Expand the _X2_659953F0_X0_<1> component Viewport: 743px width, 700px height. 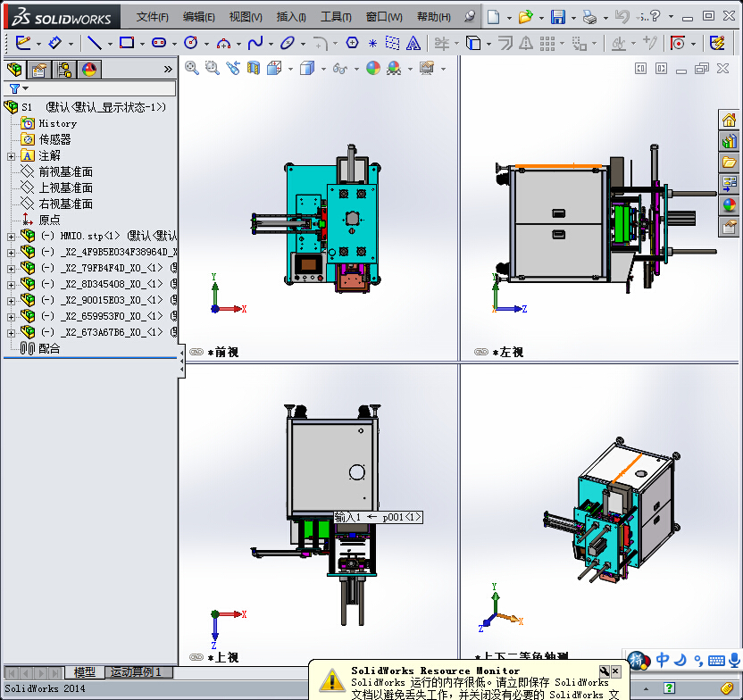pyautogui.click(x=11, y=317)
